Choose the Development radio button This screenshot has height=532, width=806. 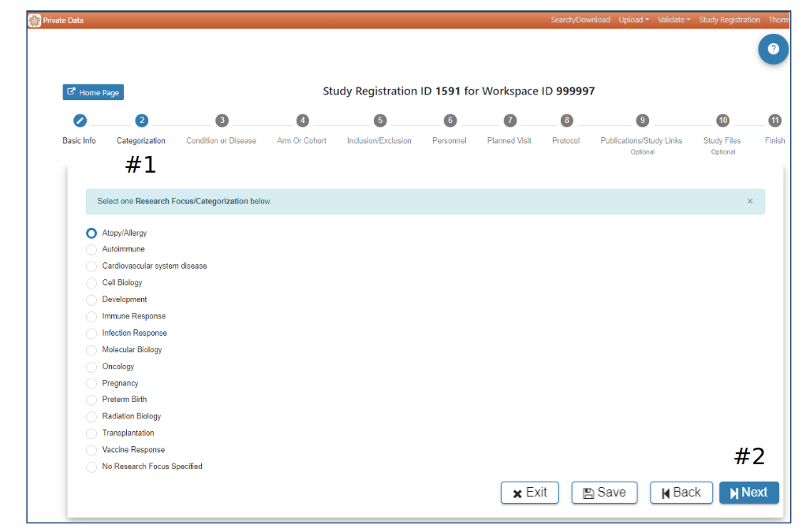click(91, 300)
